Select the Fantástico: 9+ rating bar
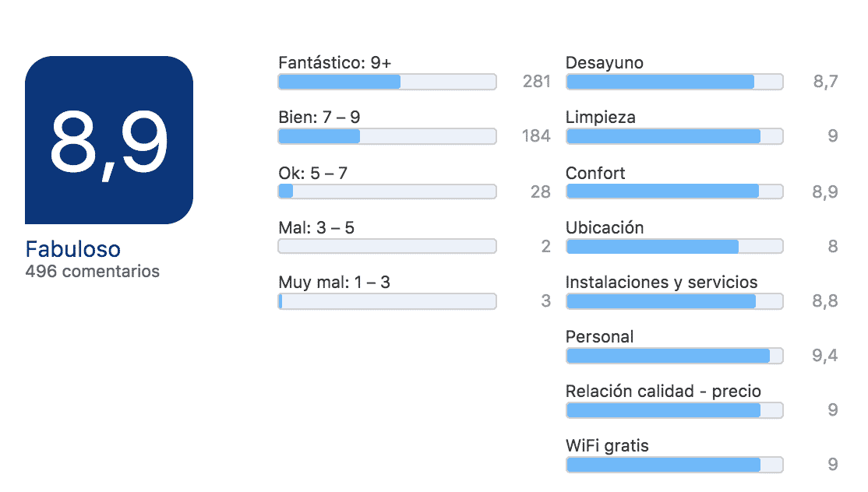This screenshot has height=492, width=868. click(x=387, y=82)
